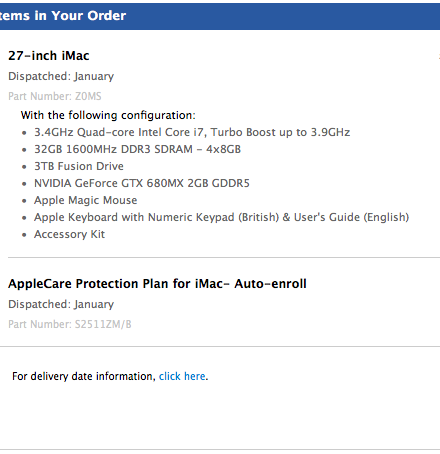The image size is (440, 454).
Task: Click the Apple Keyboard with Numeric Keypad line
Action: (x=221, y=217)
